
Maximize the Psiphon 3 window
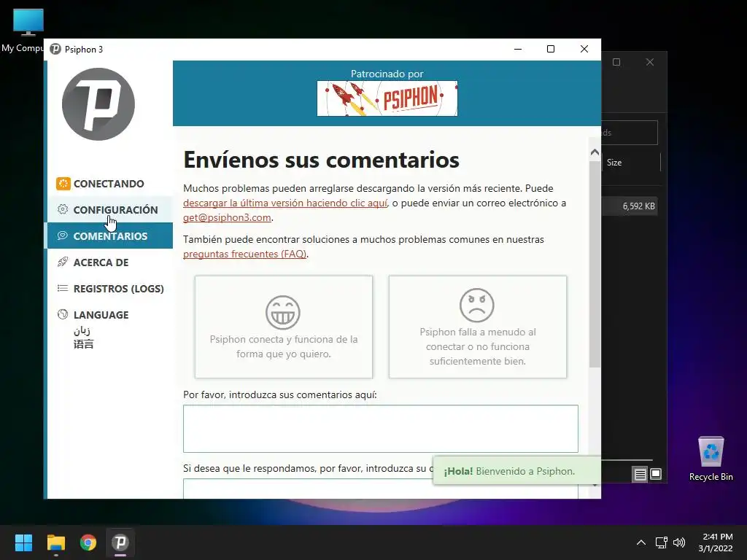tap(551, 49)
